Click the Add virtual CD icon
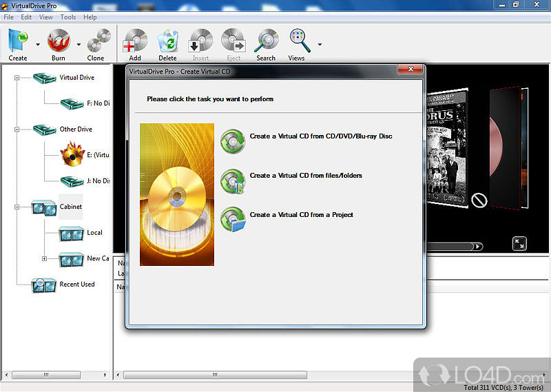Image resolution: width=551 pixels, height=392 pixels. coord(135,41)
